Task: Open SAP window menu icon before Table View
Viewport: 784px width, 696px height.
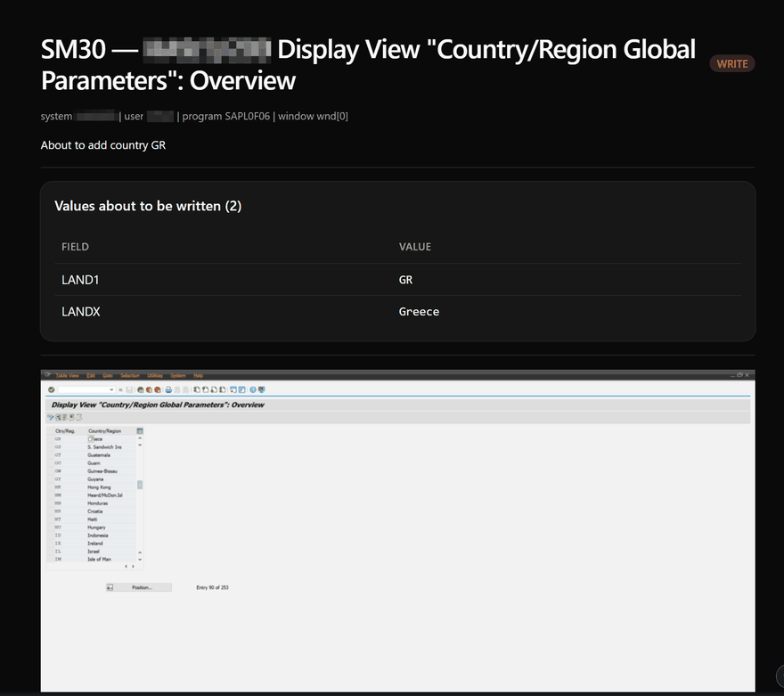Action: click(47, 375)
